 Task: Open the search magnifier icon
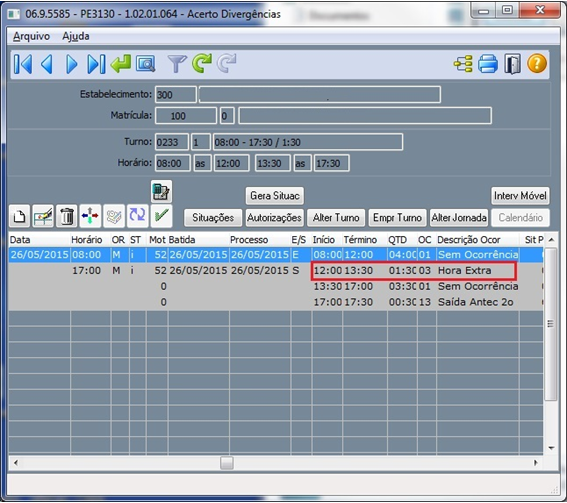[x=145, y=64]
